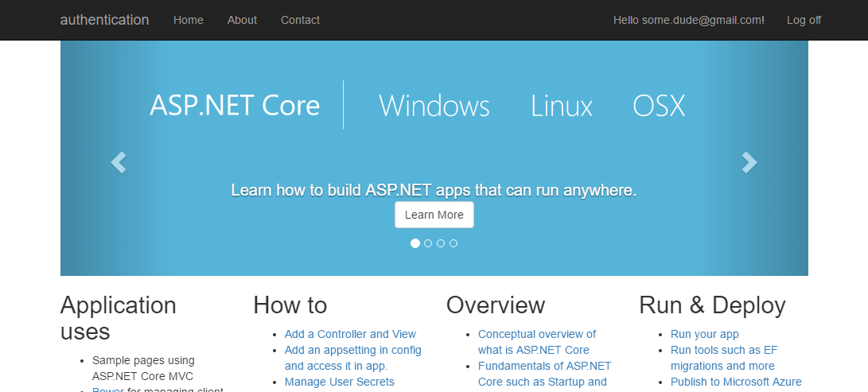Open Conceptual overview of ASP.NET Core link
Image resolution: width=868 pixels, height=392 pixels.
[x=536, y=334]
